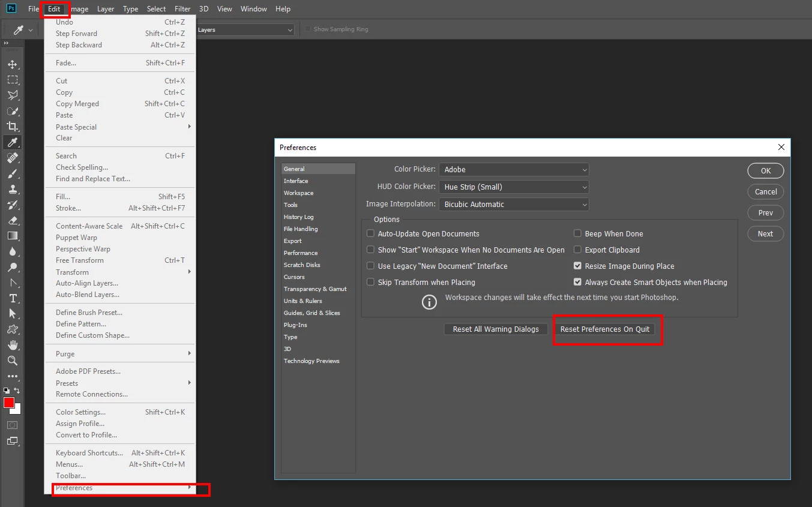
Task: Click the red foreground color swatch
Action: [x=9, y=403]
